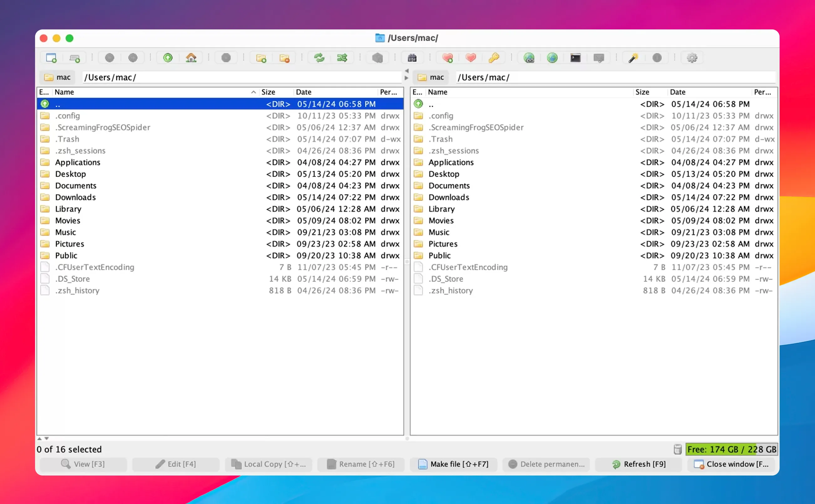Click Refresh [F9] button
Screen dimensions: 815x504
pos(639,464)
